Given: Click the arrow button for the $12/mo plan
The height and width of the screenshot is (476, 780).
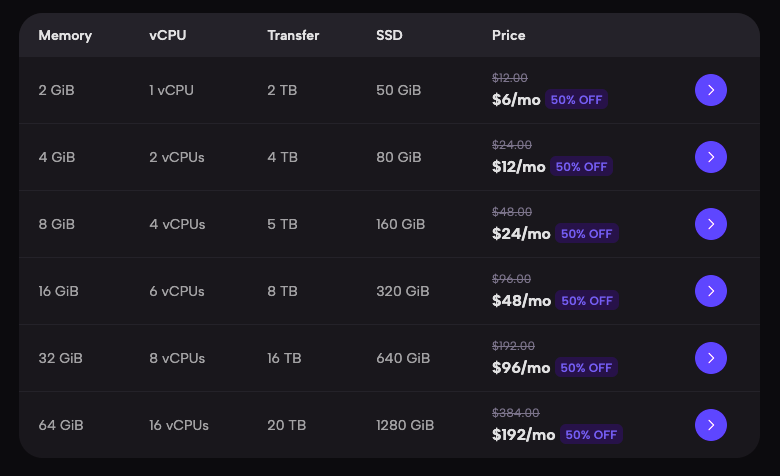Looking at the screenshot, I should tap(710, 157).
